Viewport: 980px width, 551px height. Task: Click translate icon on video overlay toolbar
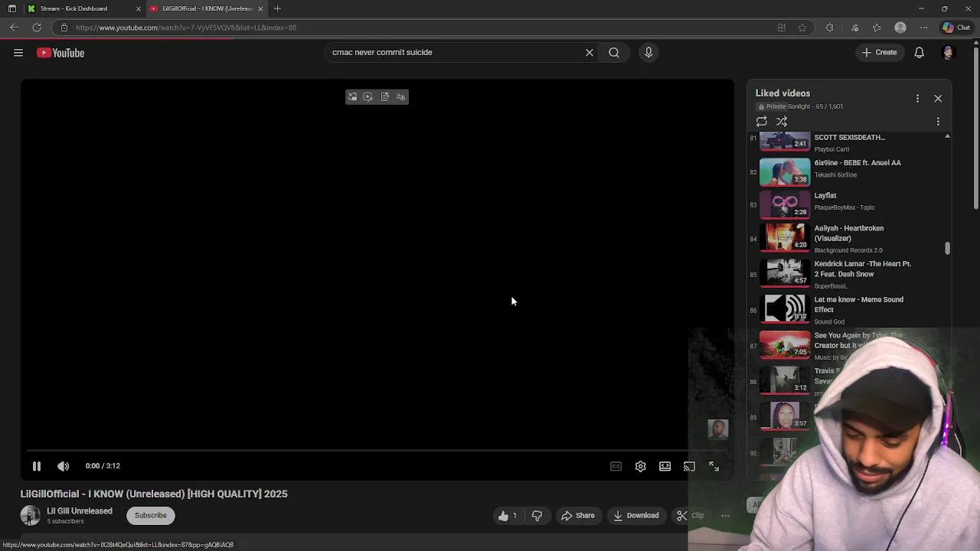coord(400,97)
